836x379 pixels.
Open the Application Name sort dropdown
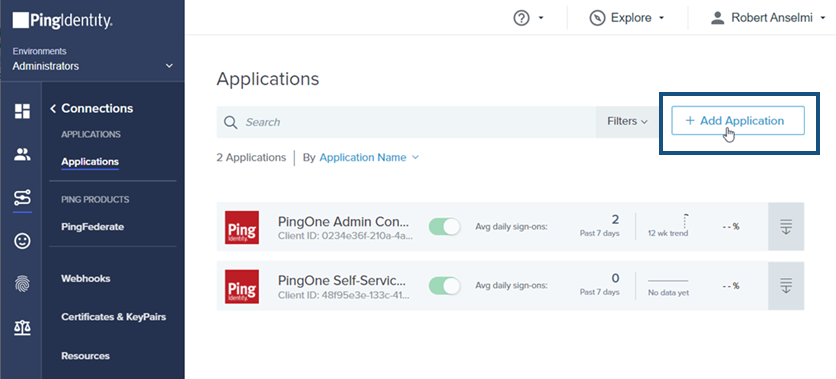coord(369,158)
